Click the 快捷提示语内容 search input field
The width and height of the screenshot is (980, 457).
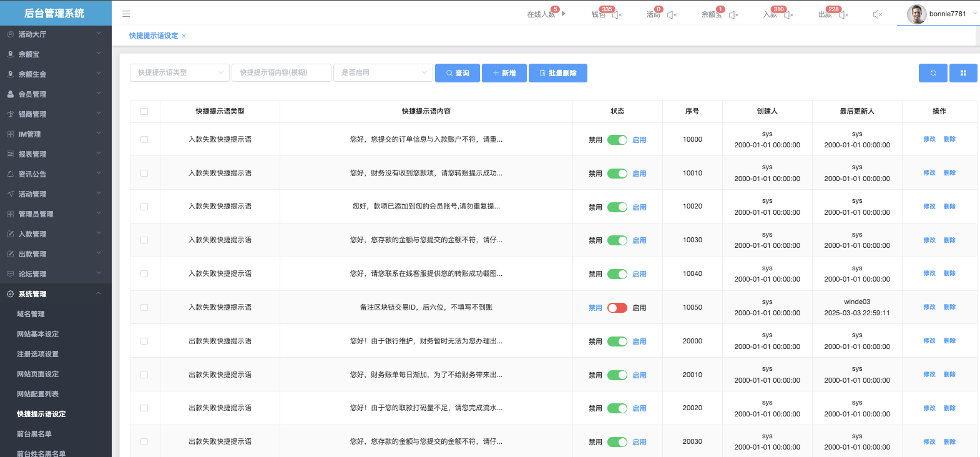click(281, 73)
